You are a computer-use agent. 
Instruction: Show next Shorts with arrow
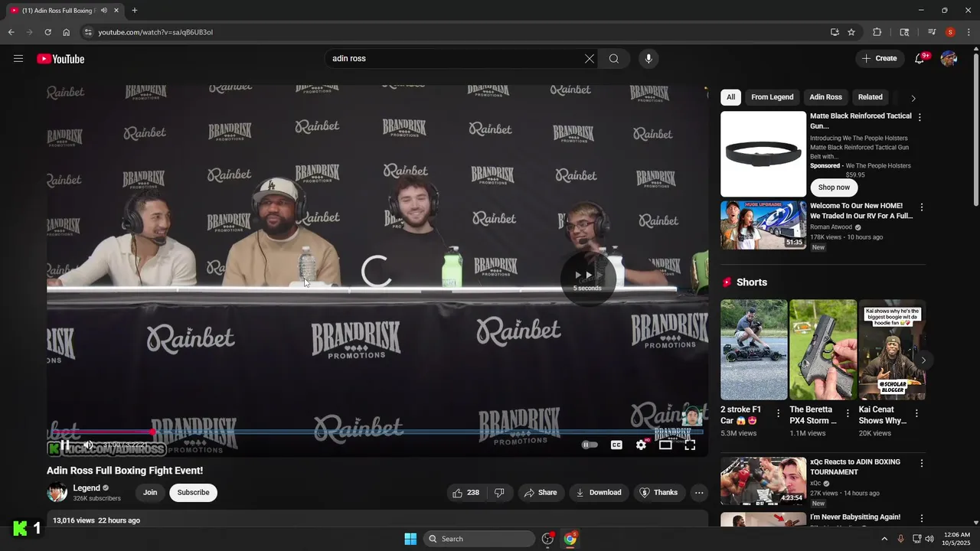pos(923,360)
